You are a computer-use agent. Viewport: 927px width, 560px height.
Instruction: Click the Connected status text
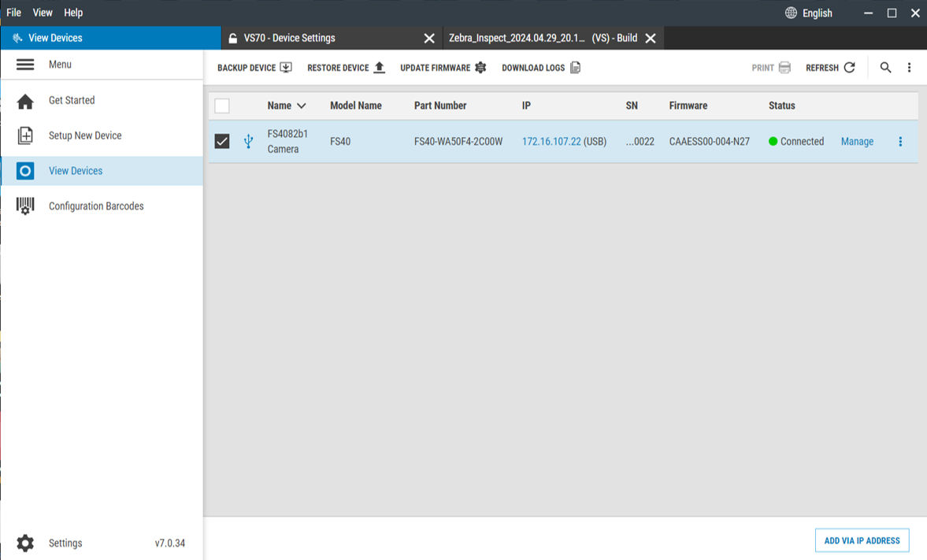pyautogui.click(x=802, y=141)
